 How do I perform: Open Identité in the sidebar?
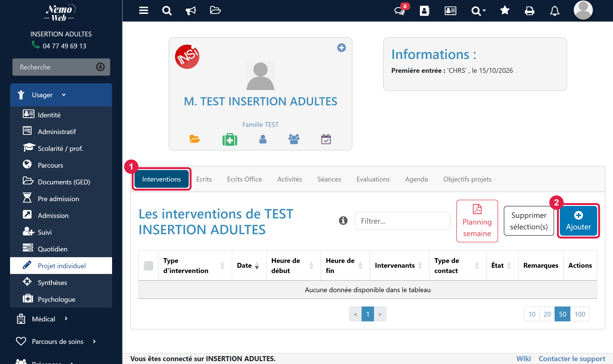pos(61,115)
